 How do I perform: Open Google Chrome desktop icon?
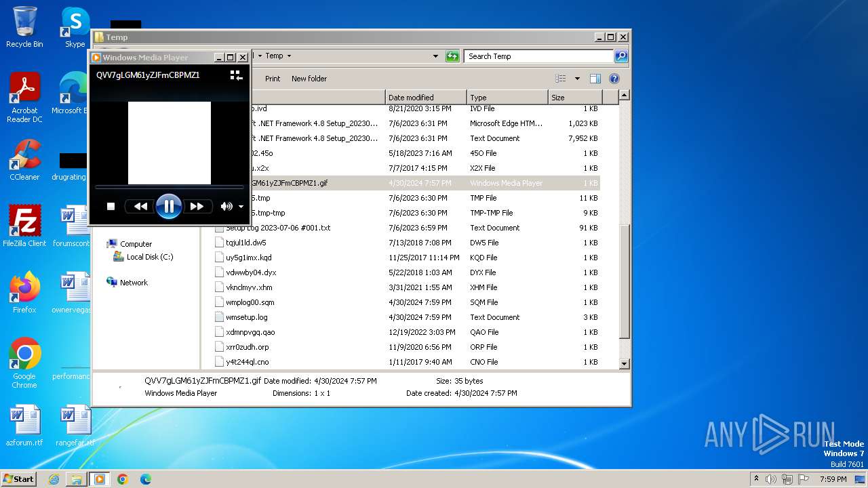[x=24, y=363]
